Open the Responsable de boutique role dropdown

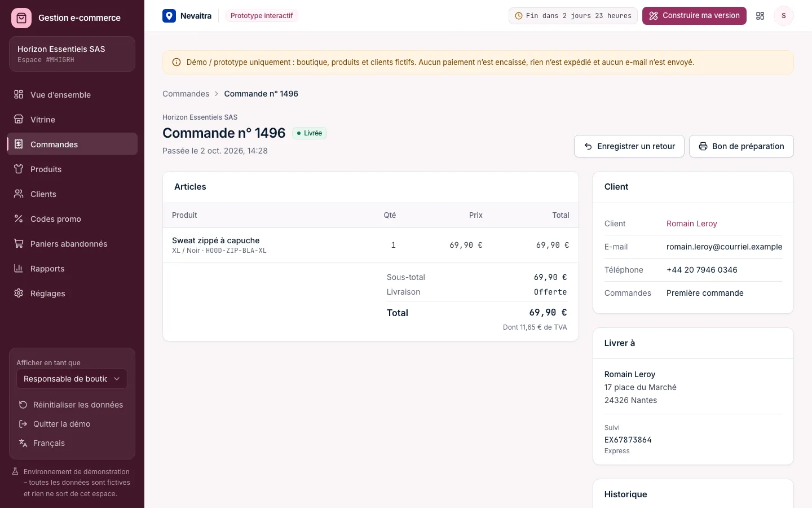coord(72,379)
